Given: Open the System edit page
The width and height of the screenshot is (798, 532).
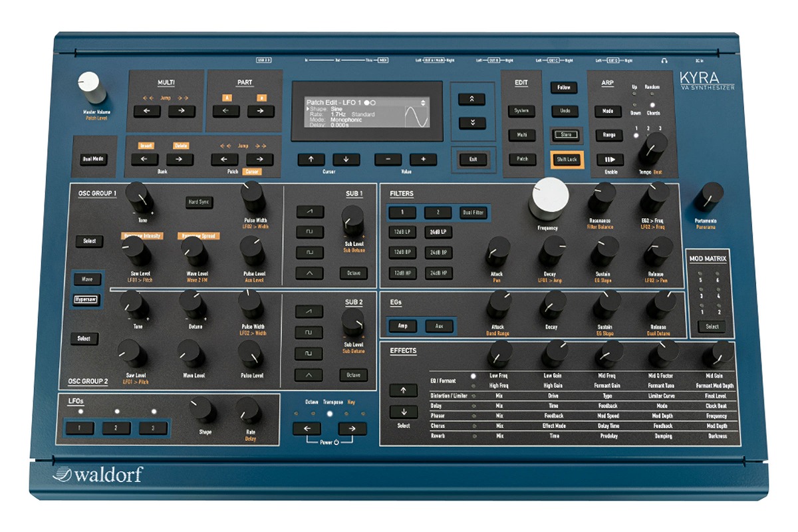Looking at the screenshot, I should [x=521, y=111].
